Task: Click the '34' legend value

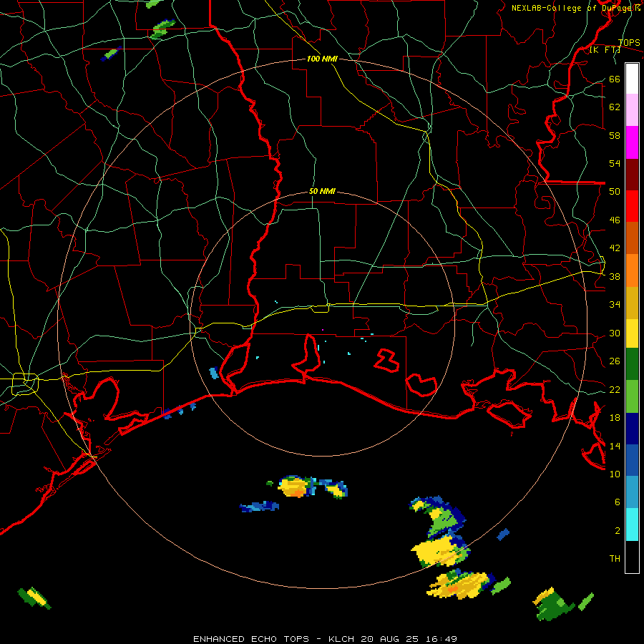Action: tap(615, 305)
